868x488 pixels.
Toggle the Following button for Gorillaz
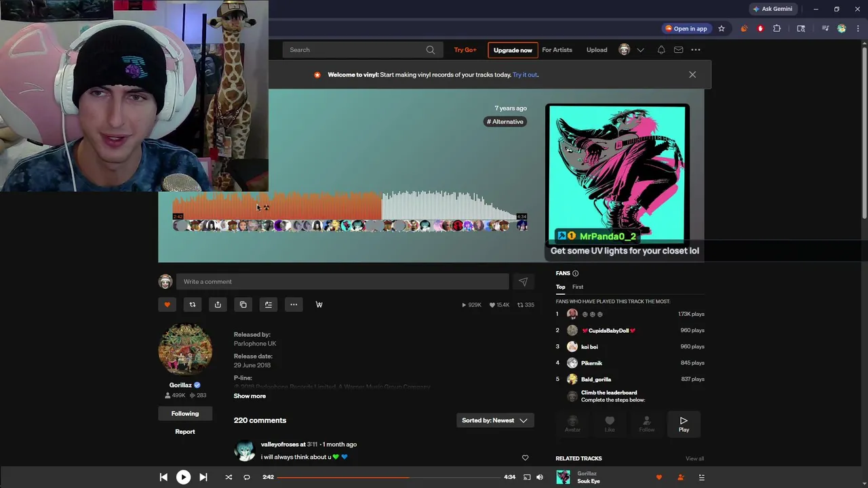(x=185, y=413)
